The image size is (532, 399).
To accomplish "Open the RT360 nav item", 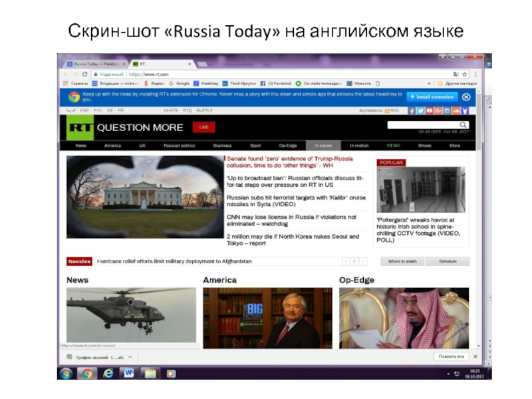I will [393, 146].
